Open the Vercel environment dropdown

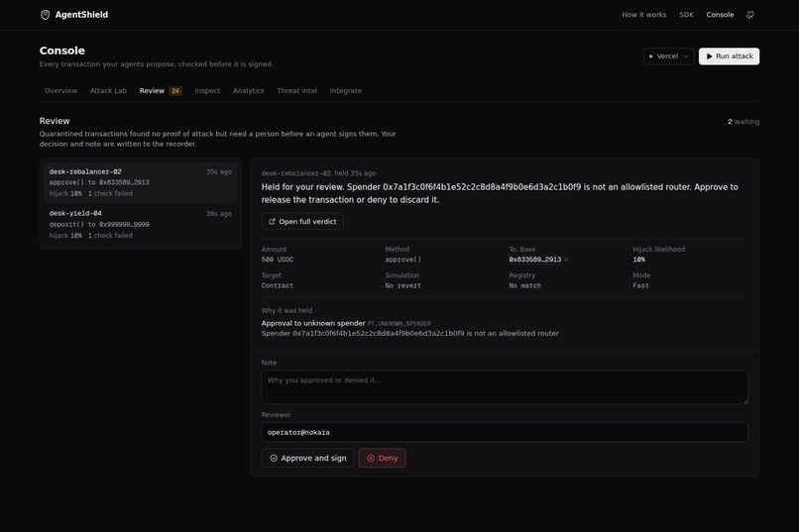[x=668, y=56]
